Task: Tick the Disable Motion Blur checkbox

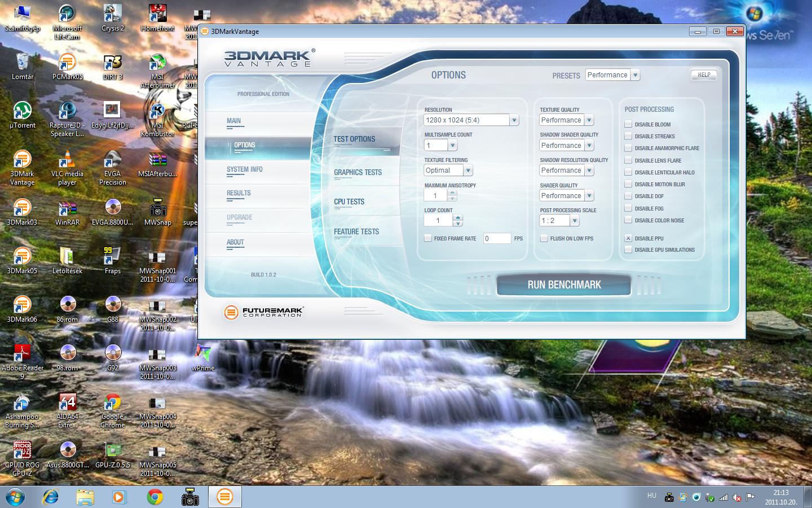Action: 628,184
